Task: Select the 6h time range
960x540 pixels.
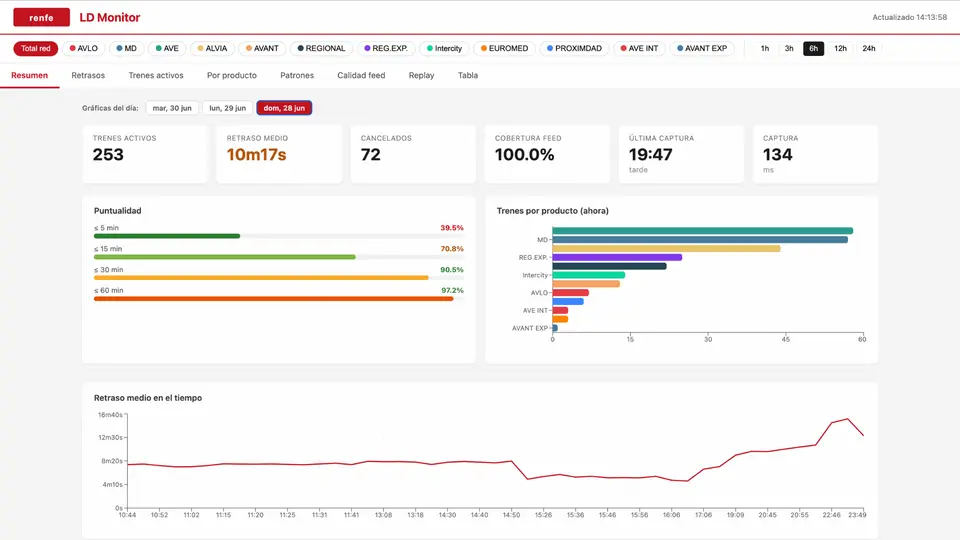Action: point(814,48)
